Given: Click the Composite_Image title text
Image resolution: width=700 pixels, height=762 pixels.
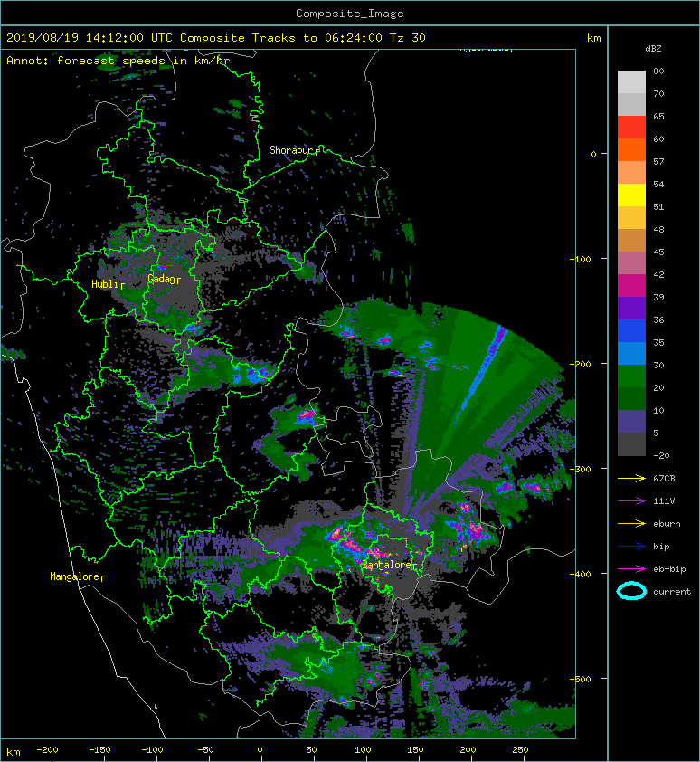Looking at the screenshot, I should coord(350,14).
